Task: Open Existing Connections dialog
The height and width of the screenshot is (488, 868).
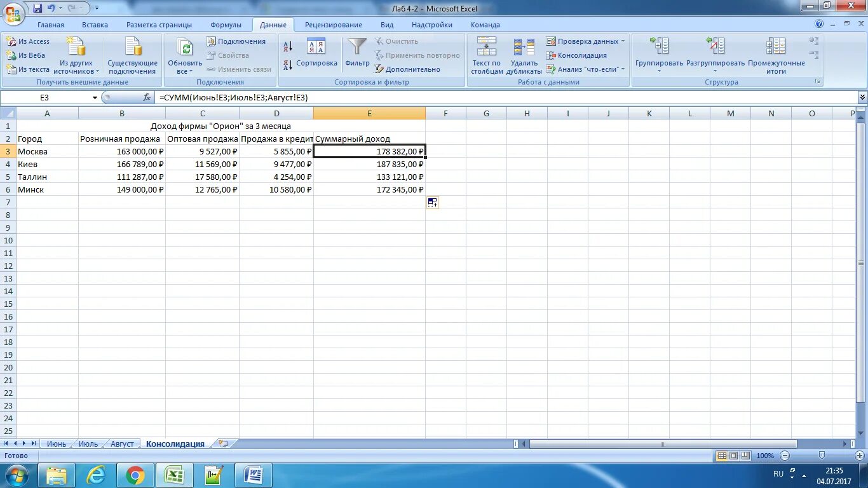Action: pos(133,55)
